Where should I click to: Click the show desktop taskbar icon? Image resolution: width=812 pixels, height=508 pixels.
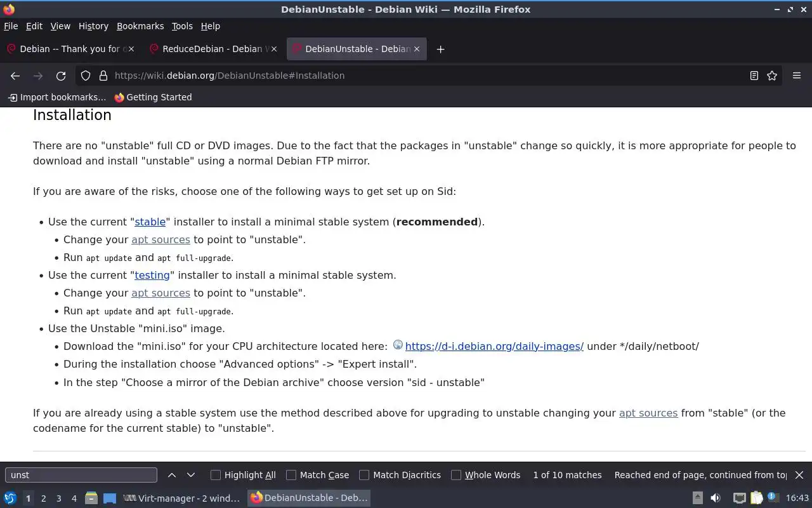tap(110, 498)
